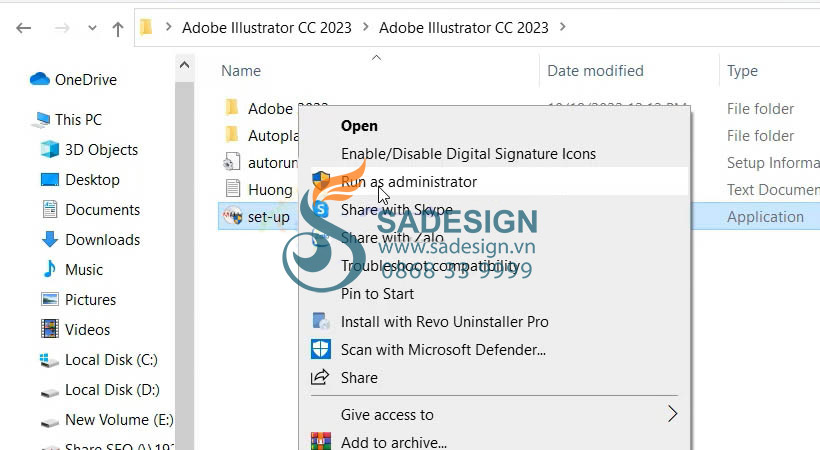Click the Desktop monitor icon
Image resolution: width=820 pixels, height=450 pixels.
coord(50,179)
